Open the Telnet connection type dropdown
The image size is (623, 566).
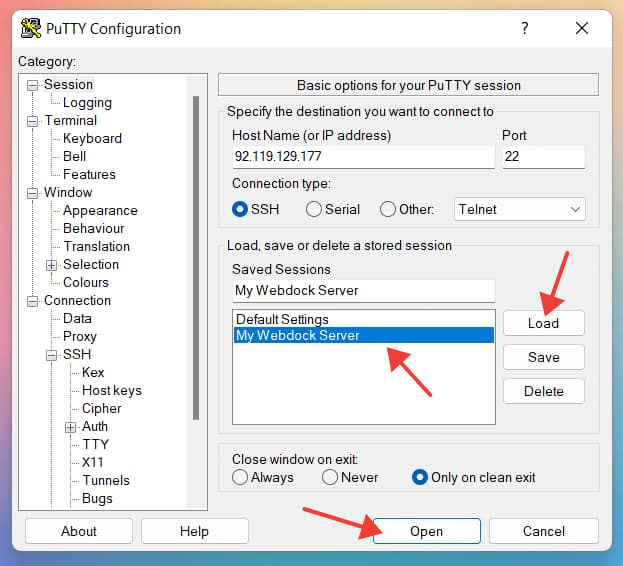(x=519, y=209)
